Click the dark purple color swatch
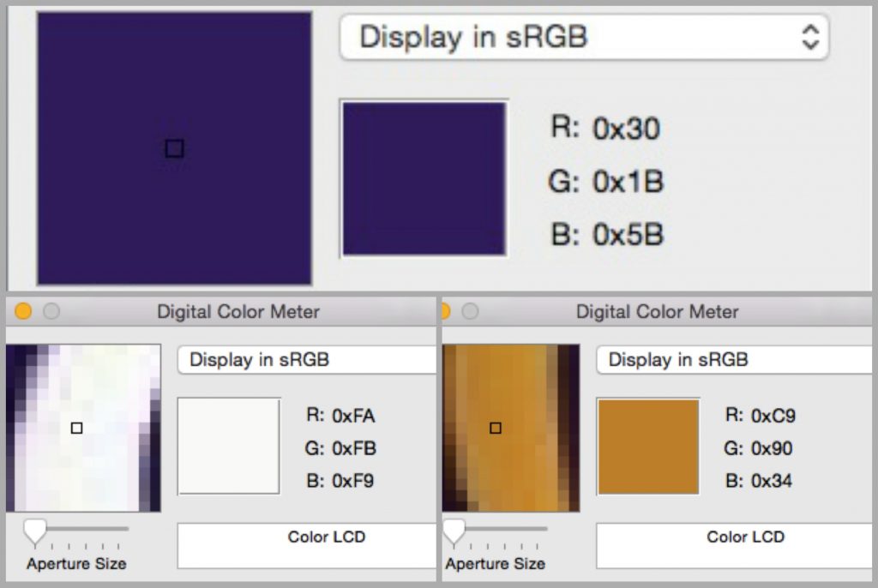The height and width of the screenshot is (588, 878). 424,178
